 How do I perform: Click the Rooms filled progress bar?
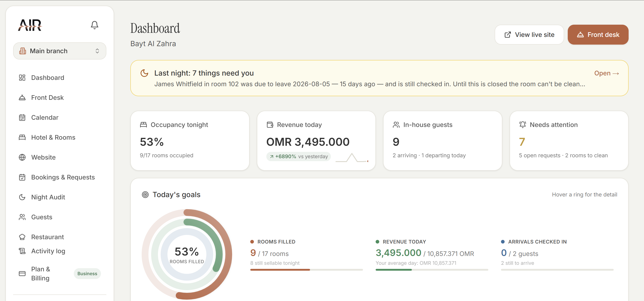tap(307, 270)
